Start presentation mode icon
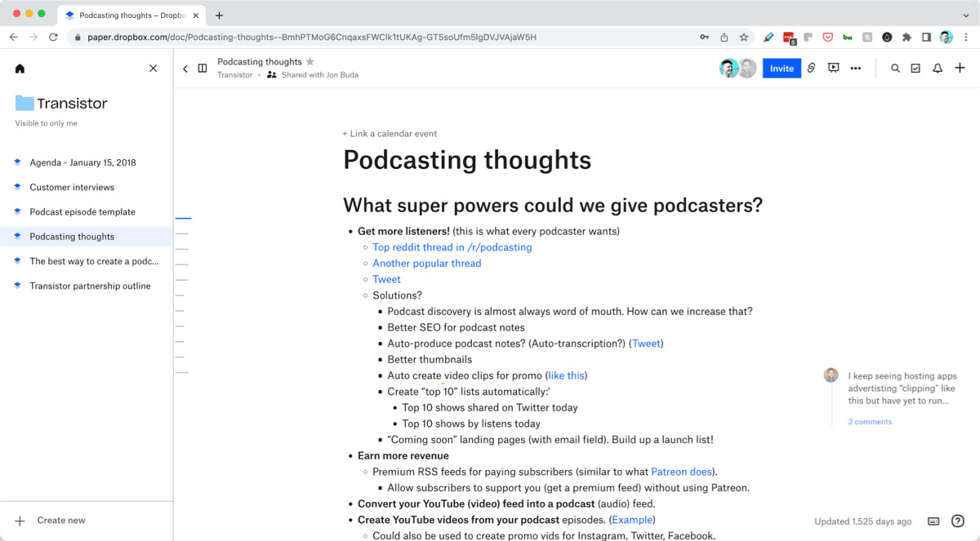 pyautogui.click(x=833, y=69)
